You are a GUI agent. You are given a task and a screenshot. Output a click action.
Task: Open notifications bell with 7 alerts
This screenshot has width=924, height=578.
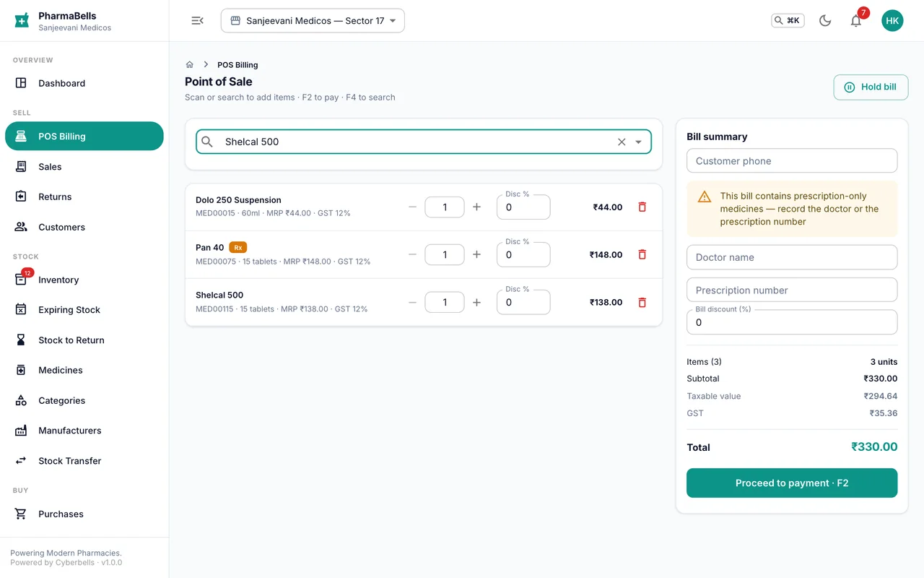coord(856,20)
